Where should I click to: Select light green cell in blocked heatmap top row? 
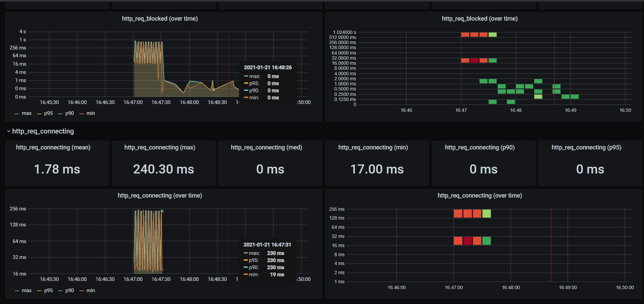click(x=493, y=35)
